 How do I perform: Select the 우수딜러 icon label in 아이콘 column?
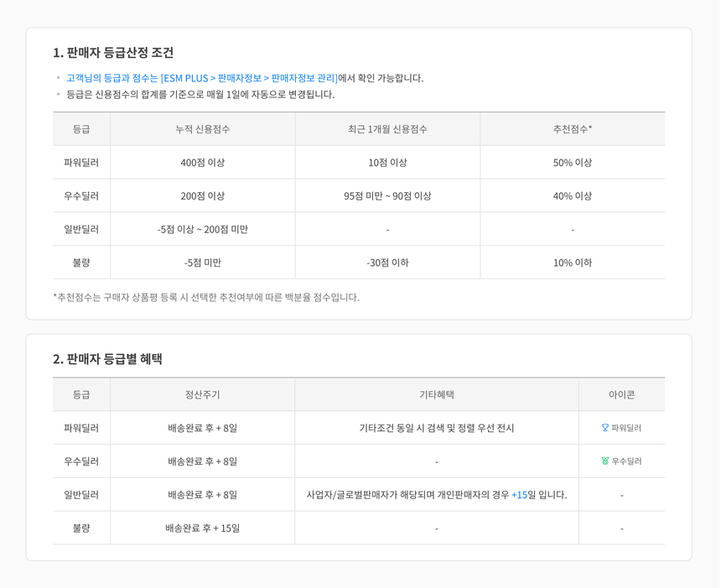627,461
